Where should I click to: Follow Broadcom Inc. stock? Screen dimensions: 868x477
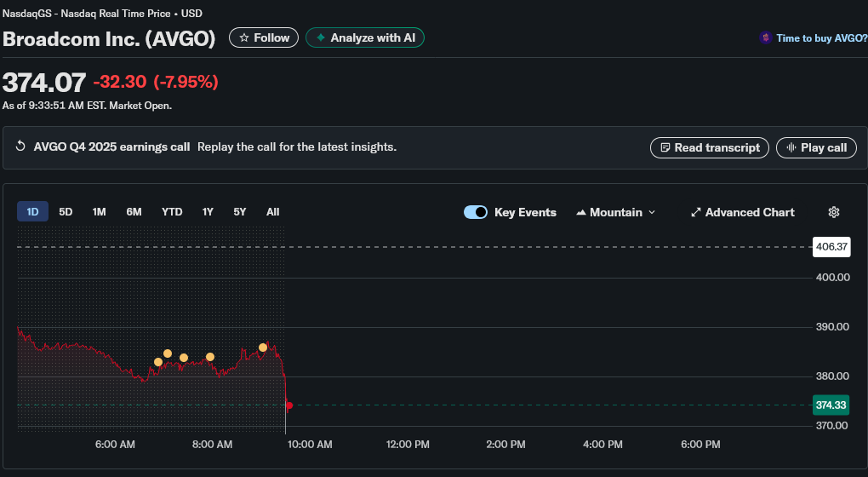pyautogui.click(x=264, y=37)
